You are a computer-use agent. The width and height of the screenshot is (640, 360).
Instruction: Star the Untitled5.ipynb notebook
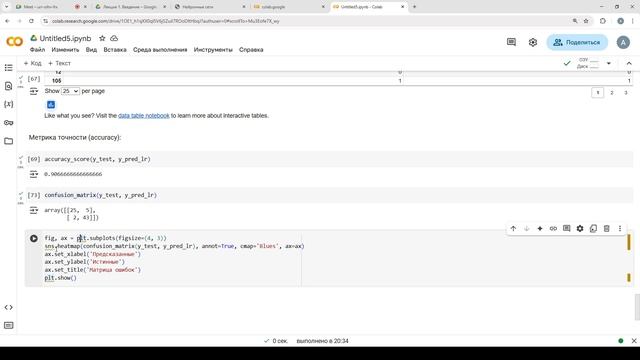[x=102, y=38]
